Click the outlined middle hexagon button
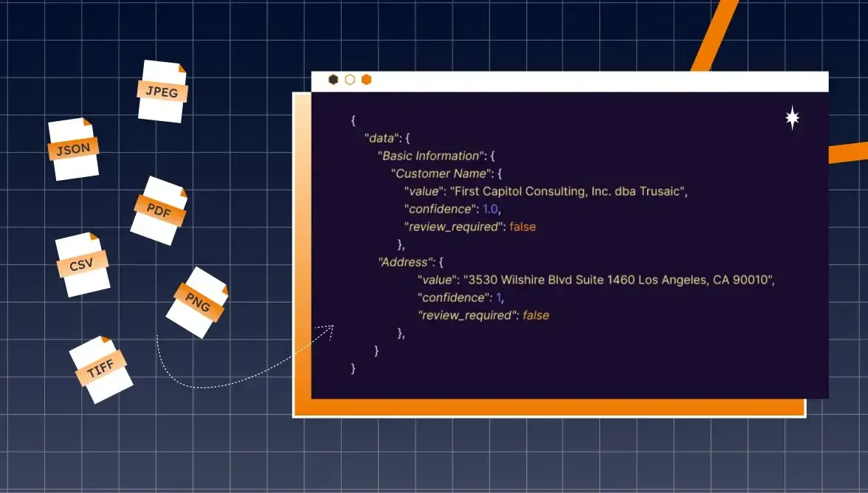Viewport: 868px width, 493px height. point(350,80)
